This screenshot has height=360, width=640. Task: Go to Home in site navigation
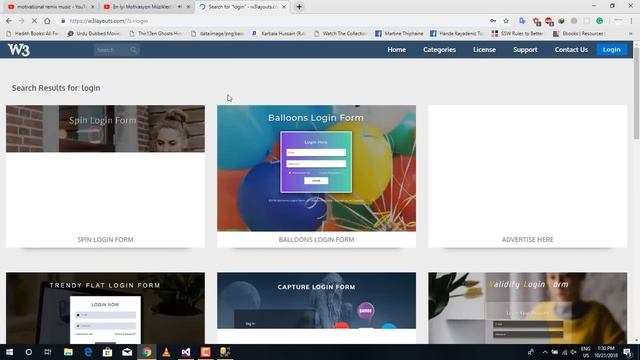point(396,49)
